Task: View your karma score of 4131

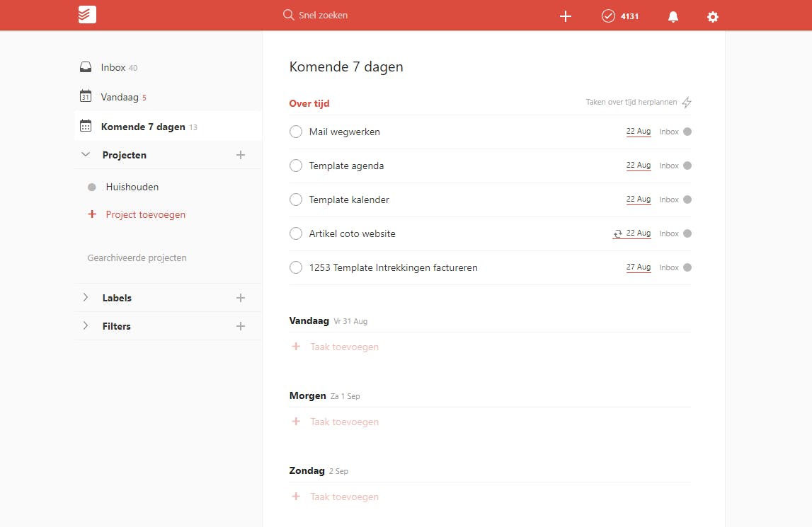Action: pyautogui.click(x=621, y=16)
